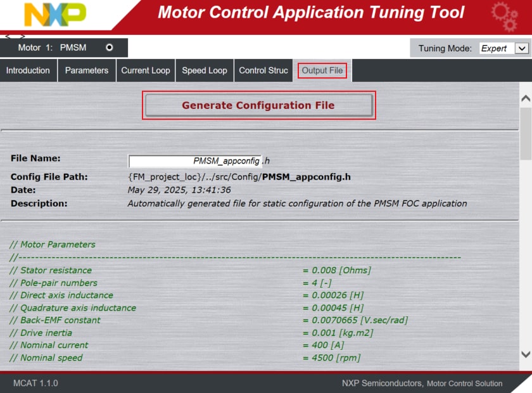
Task: Click the left arrow above Motor 1
Action: [8, 36]
